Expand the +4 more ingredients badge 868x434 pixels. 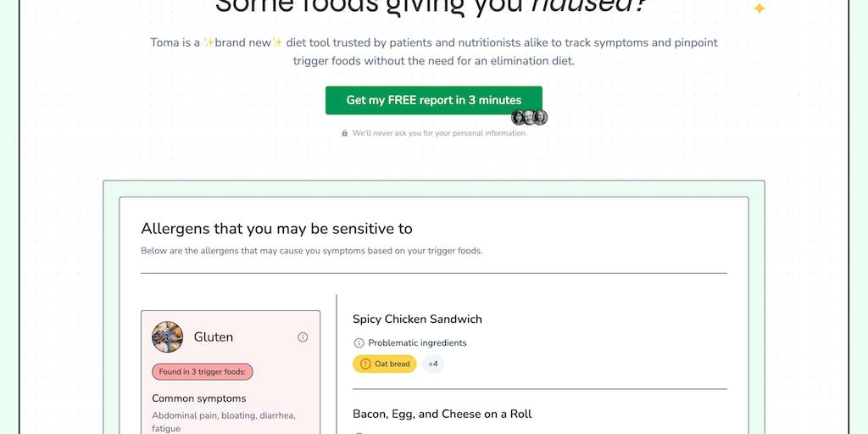coord(433,364)
